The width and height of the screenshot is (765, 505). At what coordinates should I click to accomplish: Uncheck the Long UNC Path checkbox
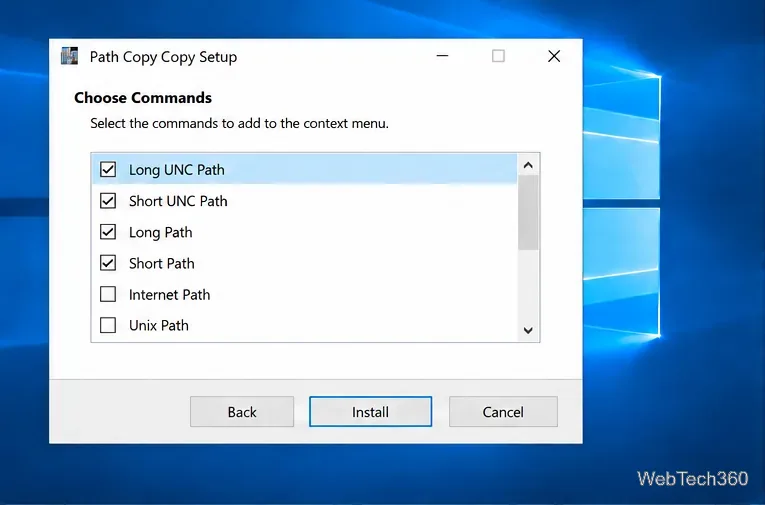pyautogui.click(x=108, y=169)
